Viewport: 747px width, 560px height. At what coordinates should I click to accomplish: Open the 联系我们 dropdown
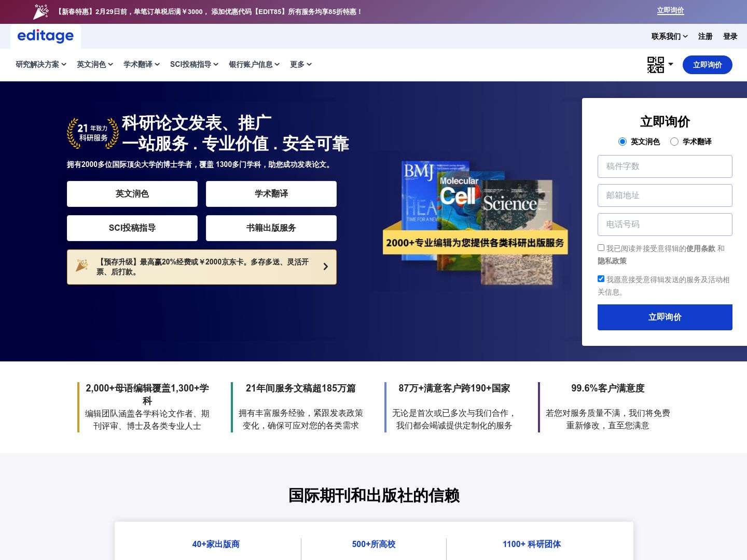[670, 36]
